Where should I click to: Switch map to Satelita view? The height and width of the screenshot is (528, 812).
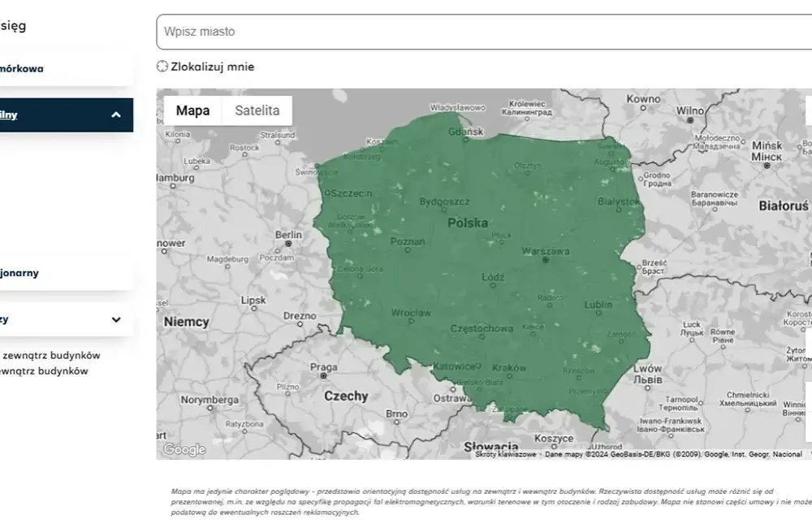(x=257, y=110)
